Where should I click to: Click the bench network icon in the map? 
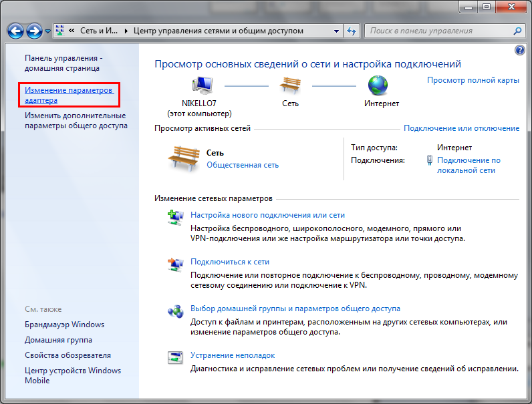pos(290,85)
